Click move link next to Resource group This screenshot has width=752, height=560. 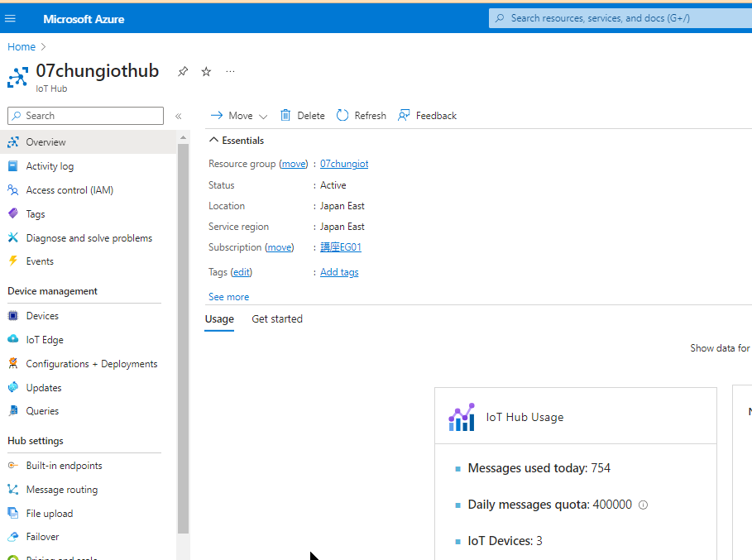tap(294, 164)
